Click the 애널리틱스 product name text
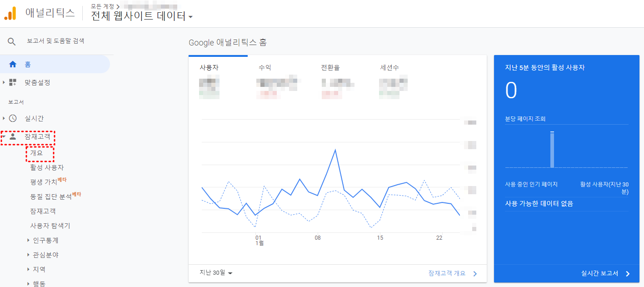 pyautogui.click(x=50, y=13)
